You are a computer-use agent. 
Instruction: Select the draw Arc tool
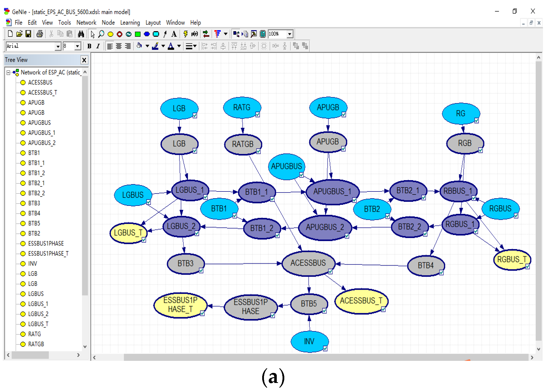coord(165,34)
